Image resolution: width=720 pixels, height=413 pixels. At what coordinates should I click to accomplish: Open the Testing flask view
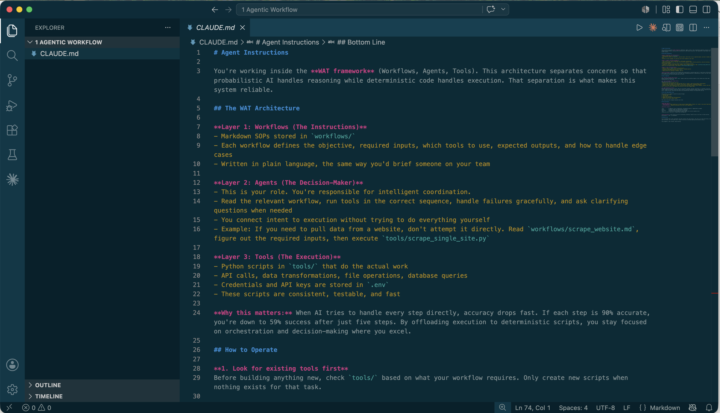coord(12,155)
